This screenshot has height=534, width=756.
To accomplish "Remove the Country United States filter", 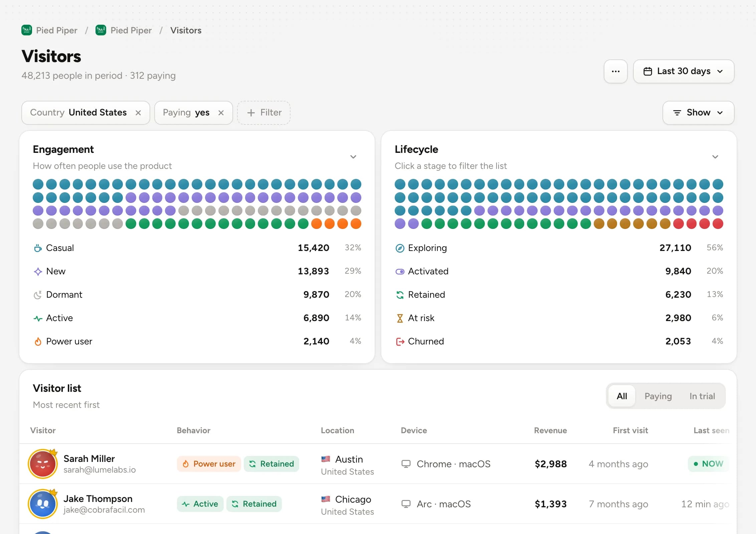I will [x=138, y=113].
